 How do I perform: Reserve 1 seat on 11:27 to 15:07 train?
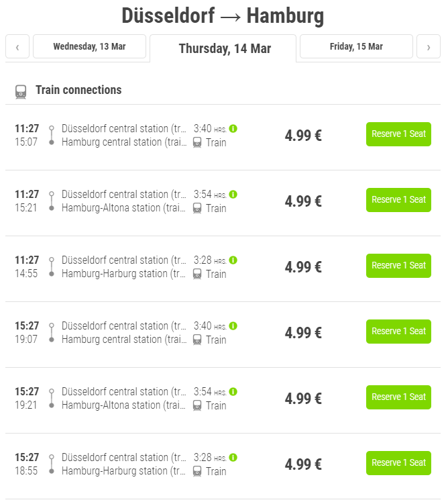click(398, 134)
